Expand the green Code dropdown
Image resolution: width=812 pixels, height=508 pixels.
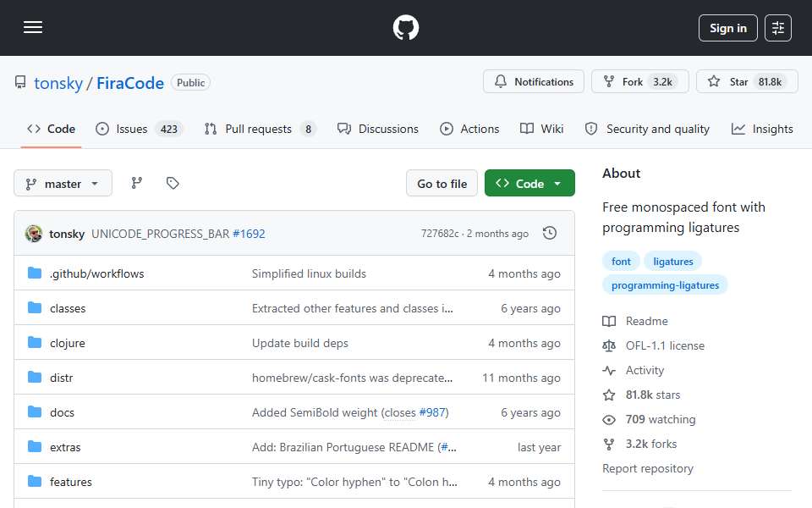tap(529, 184)
